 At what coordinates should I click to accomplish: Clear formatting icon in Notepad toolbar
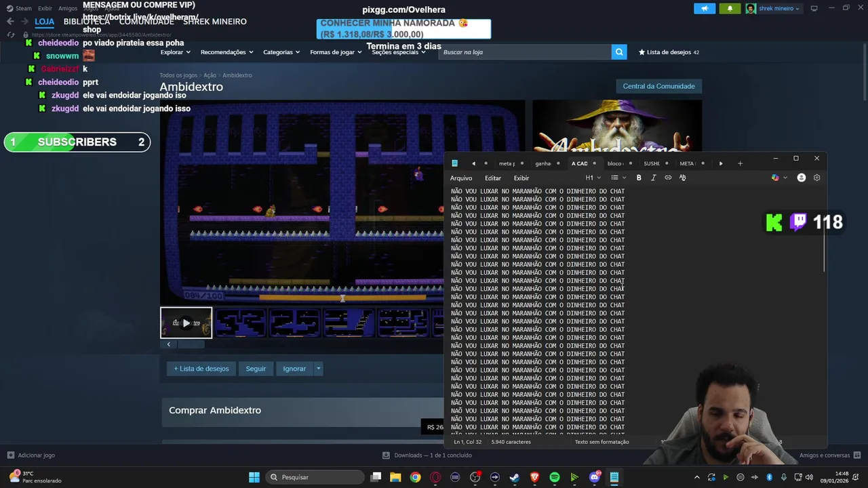(683, 178)
